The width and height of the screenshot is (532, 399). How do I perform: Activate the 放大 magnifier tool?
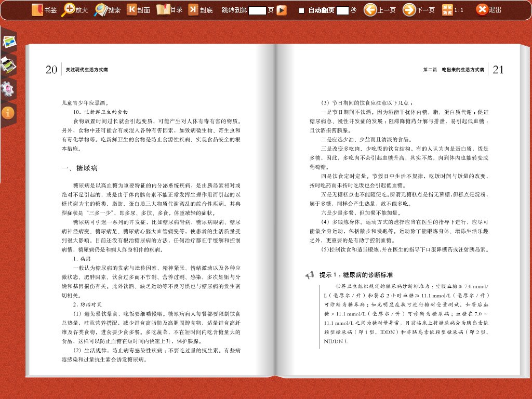point(75,10)
